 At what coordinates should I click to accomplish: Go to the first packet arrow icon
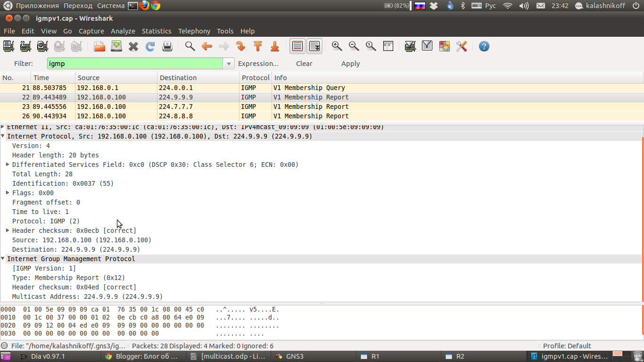coord(258,46)
